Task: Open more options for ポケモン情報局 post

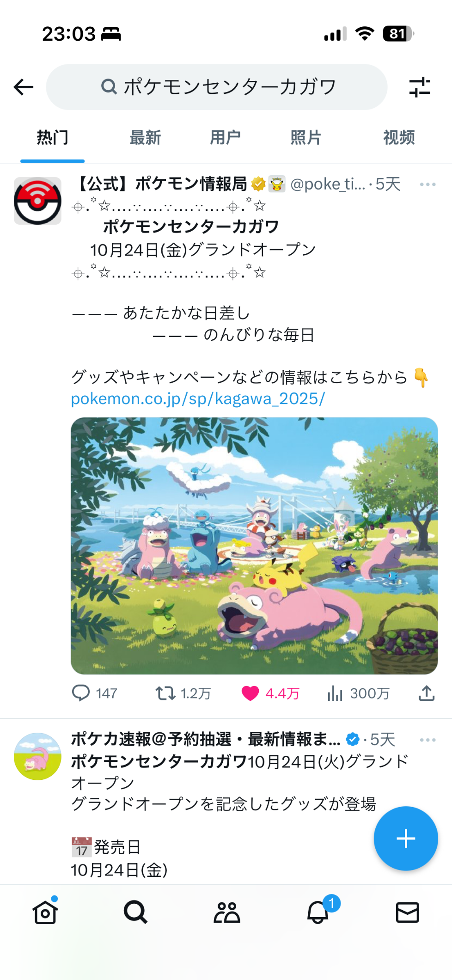Action: tap(428, 184)
